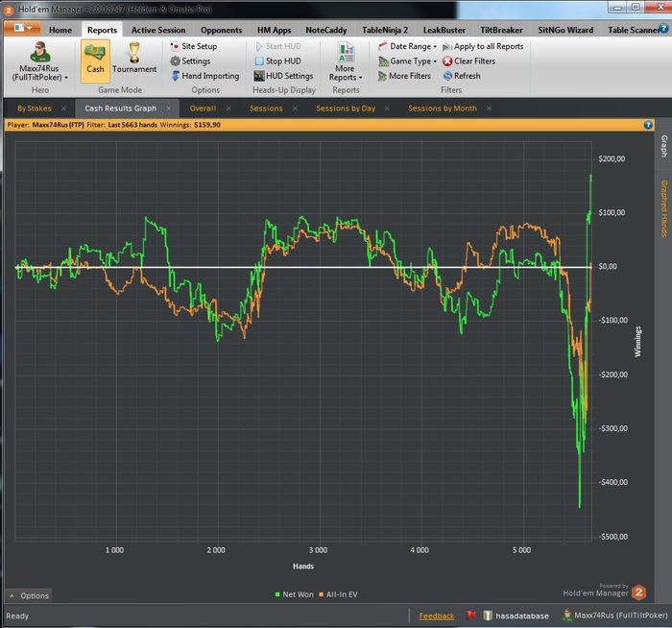
Task: Open the TiltBreaker tab
Action: click(501, 30)
